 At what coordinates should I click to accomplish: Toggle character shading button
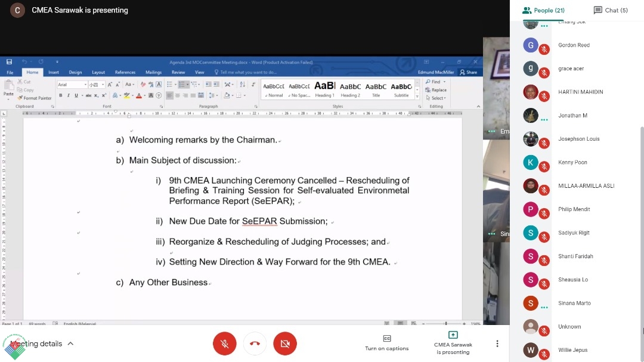click(x=151, y=95)
